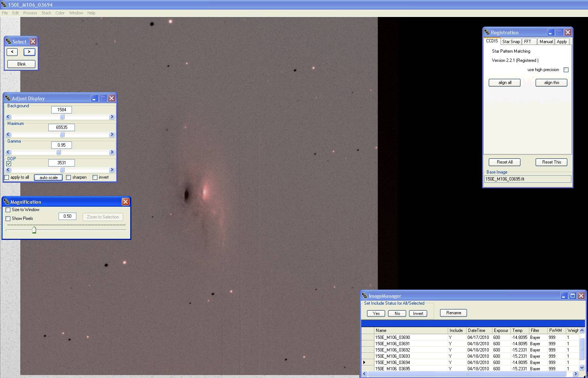Click the magnification zoom slider handle

coord(34,230)
